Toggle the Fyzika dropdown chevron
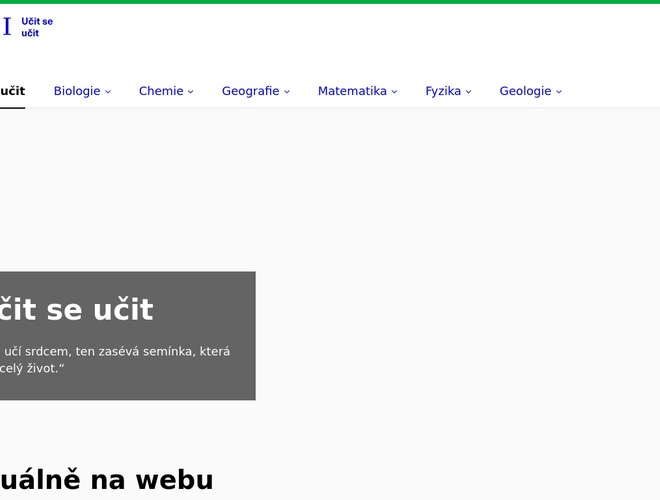 pyautogui.click(x=469, y=92)
